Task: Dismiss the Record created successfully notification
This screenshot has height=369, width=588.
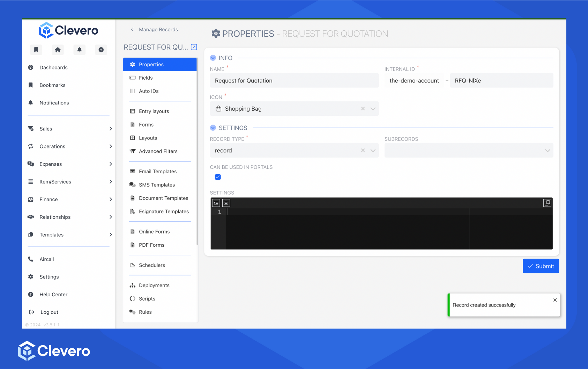Action: (555, 300)
